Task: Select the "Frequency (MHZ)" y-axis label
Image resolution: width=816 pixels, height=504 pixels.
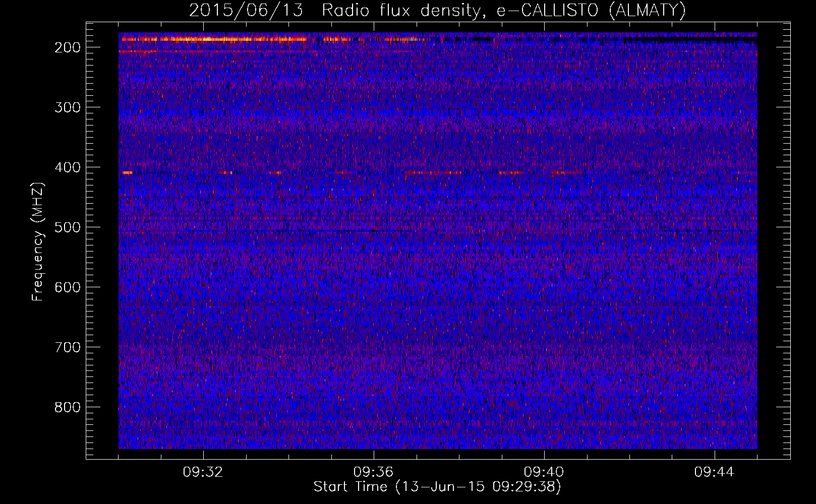Action: pos(38,241)
